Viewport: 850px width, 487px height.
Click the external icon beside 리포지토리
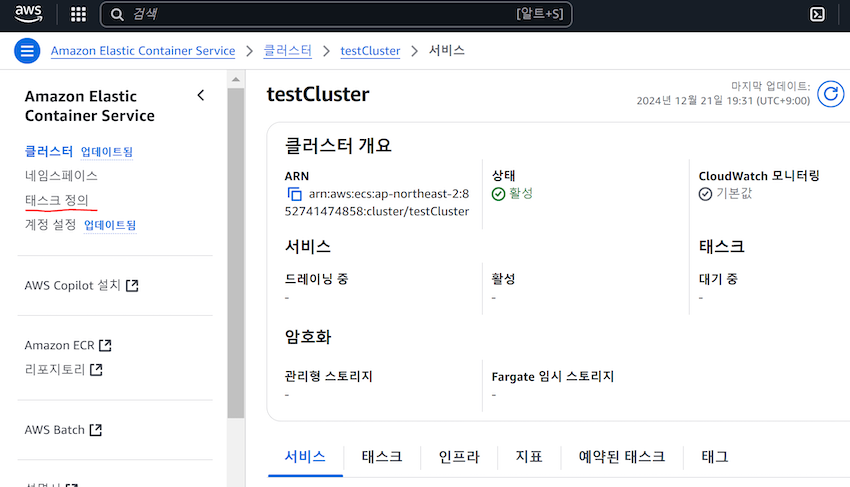point(96,370)
